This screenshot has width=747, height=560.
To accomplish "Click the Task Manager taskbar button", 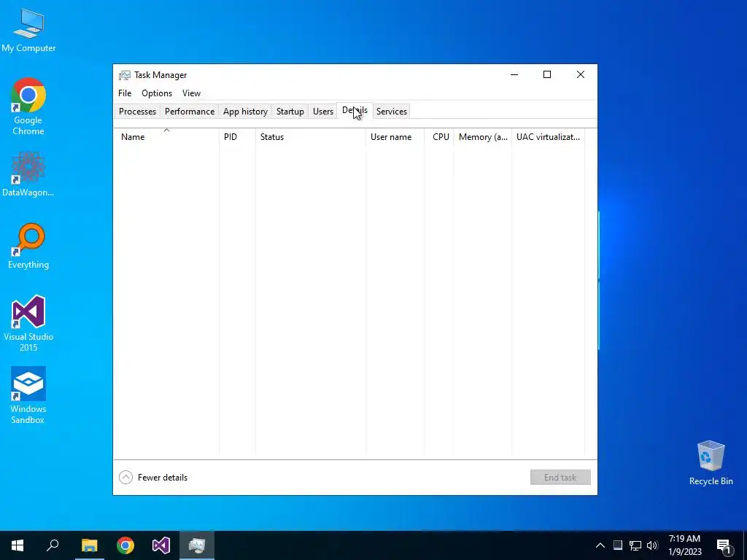I will 197,545.
